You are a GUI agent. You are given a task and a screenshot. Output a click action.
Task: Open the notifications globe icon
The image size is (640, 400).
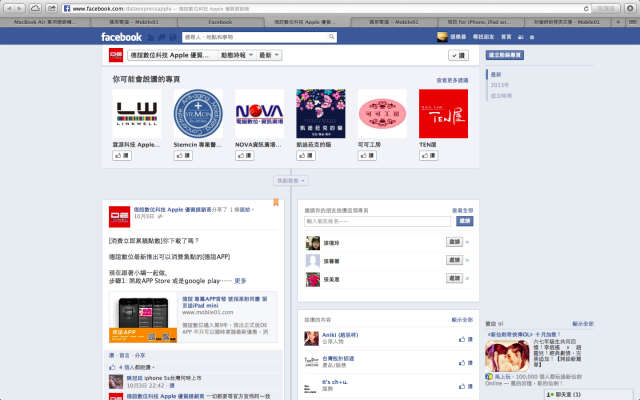pyautogui.click(x=173, y=37)
